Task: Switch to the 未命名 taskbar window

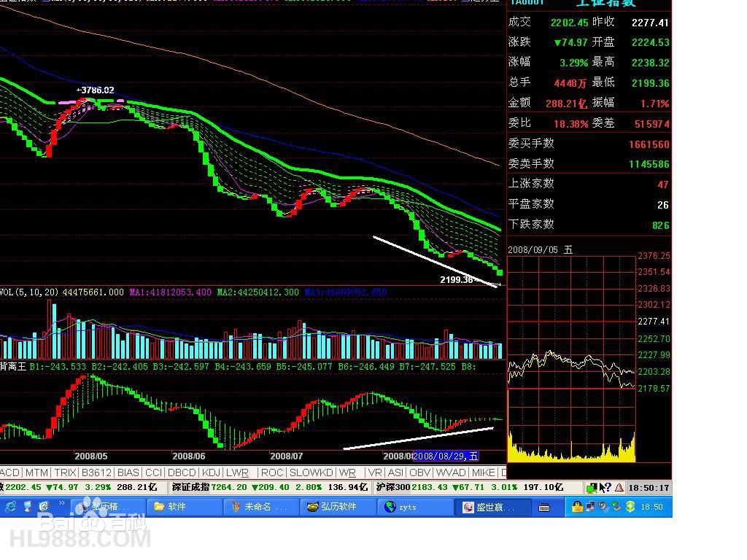Action: [x=260, y=507]
